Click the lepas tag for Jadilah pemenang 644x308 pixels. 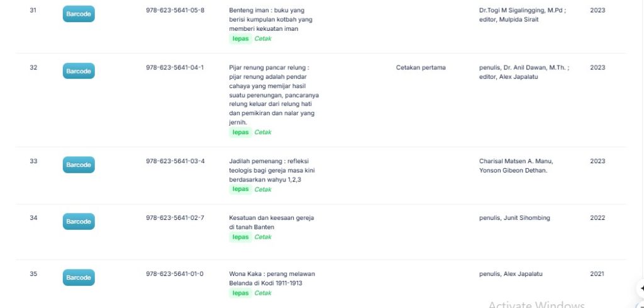[x=240, y=189]
